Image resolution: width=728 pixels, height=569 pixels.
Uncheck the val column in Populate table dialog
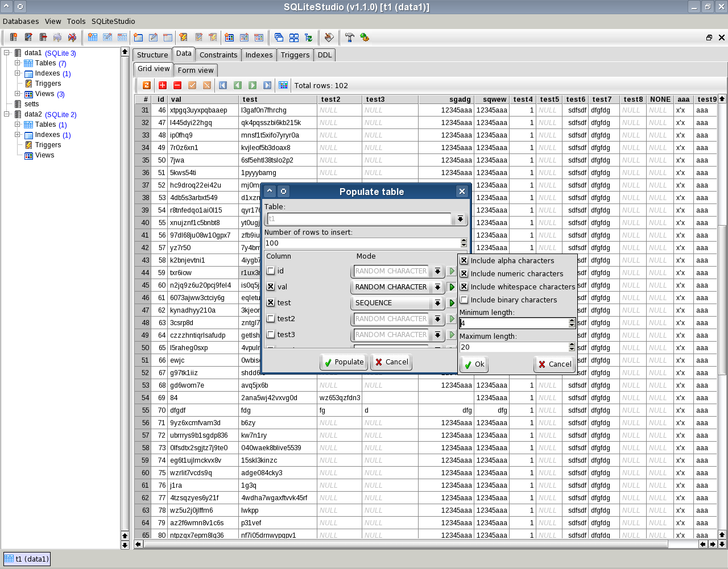(x=271, y=286)
